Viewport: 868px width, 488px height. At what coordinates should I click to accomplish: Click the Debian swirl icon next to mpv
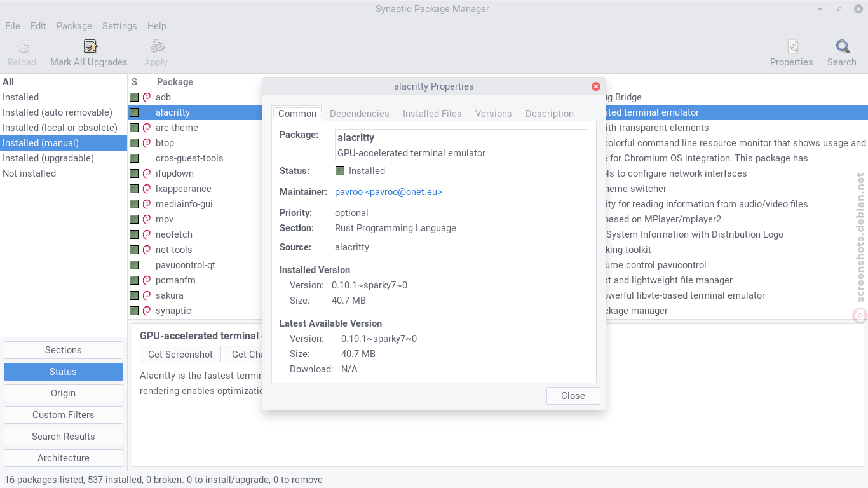coord(147,219)
